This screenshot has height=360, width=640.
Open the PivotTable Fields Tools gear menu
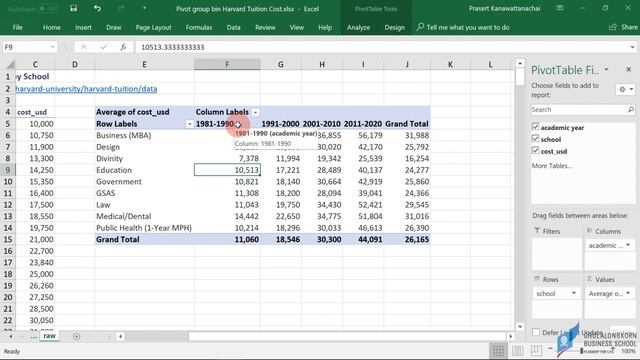(x=625, y=89)
